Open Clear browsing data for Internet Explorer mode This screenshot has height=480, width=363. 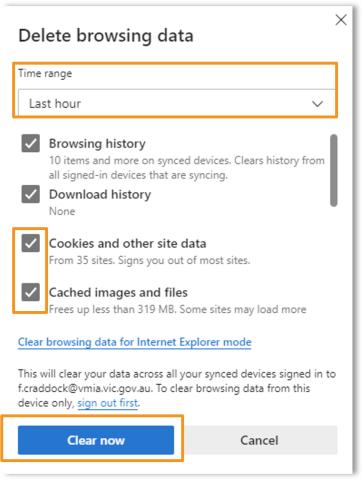click(135, 342)
